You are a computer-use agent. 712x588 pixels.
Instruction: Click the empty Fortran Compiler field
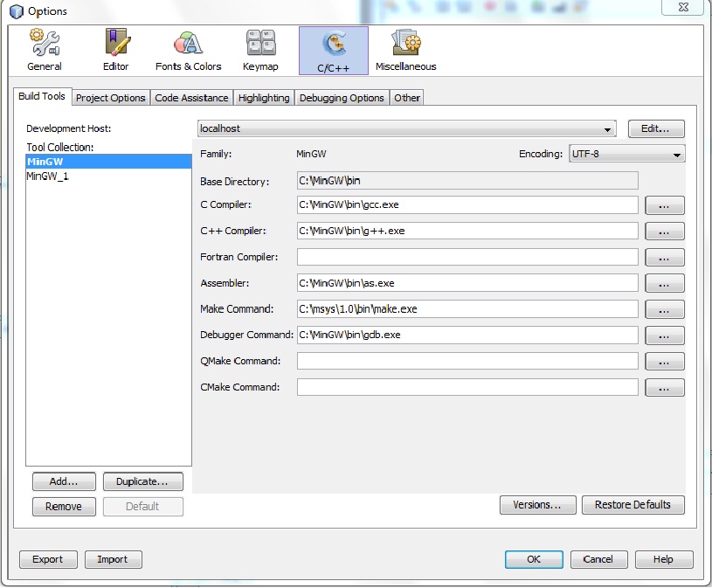point(467,257)
